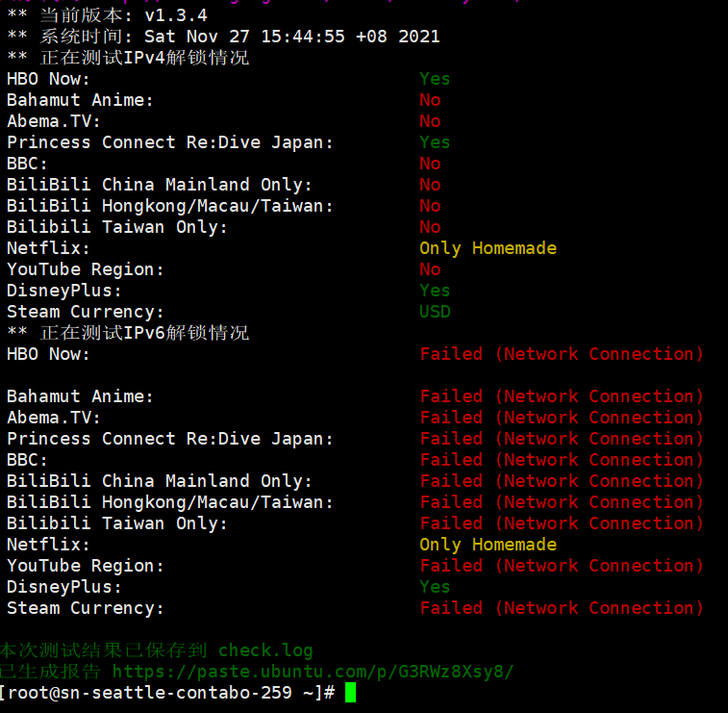Select the green USD Steam Currency value

[x=435, y=312]
